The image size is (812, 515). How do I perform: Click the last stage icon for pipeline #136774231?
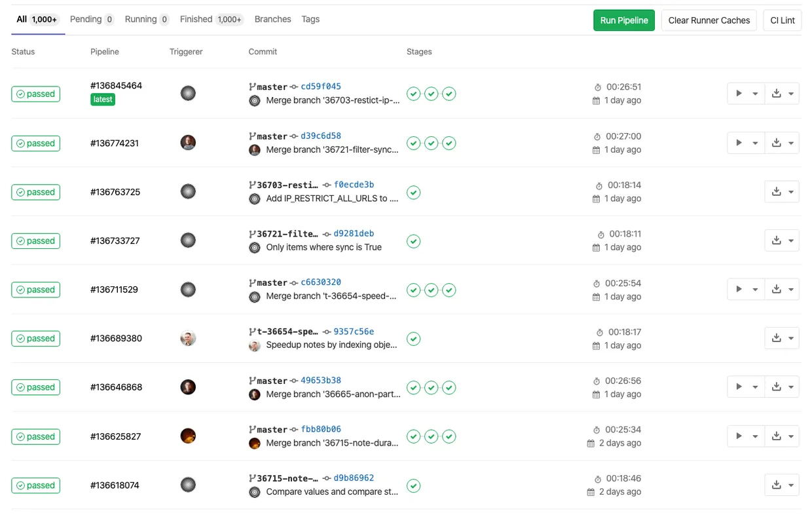[x=449, y=143]
